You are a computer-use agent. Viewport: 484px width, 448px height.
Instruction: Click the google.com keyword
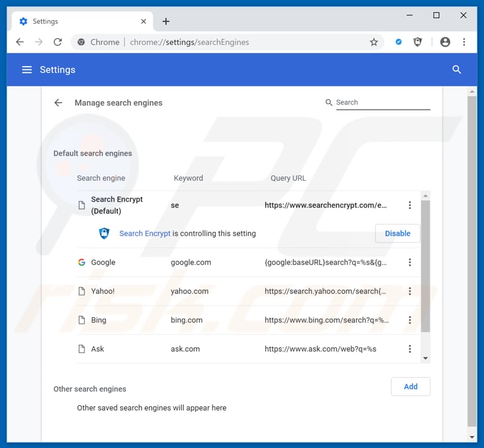[191, 262]
